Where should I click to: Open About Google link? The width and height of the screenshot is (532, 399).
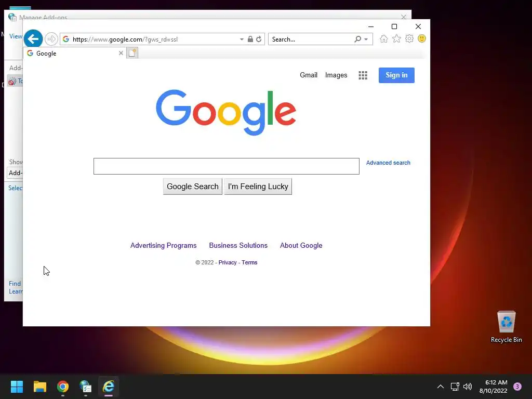(301, 245)
